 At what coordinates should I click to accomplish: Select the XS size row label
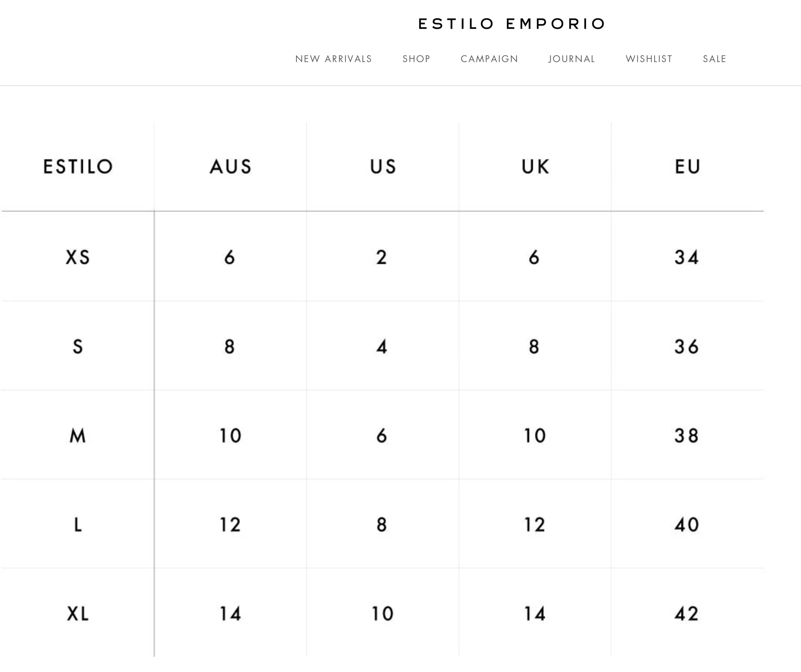tap(78, 257)
